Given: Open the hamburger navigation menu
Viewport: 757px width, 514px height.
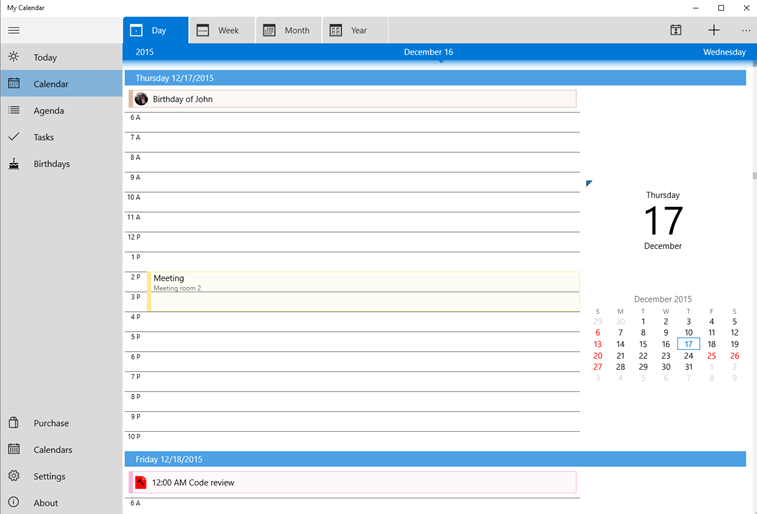Looking at the screenshot, I should coord(14,30).
